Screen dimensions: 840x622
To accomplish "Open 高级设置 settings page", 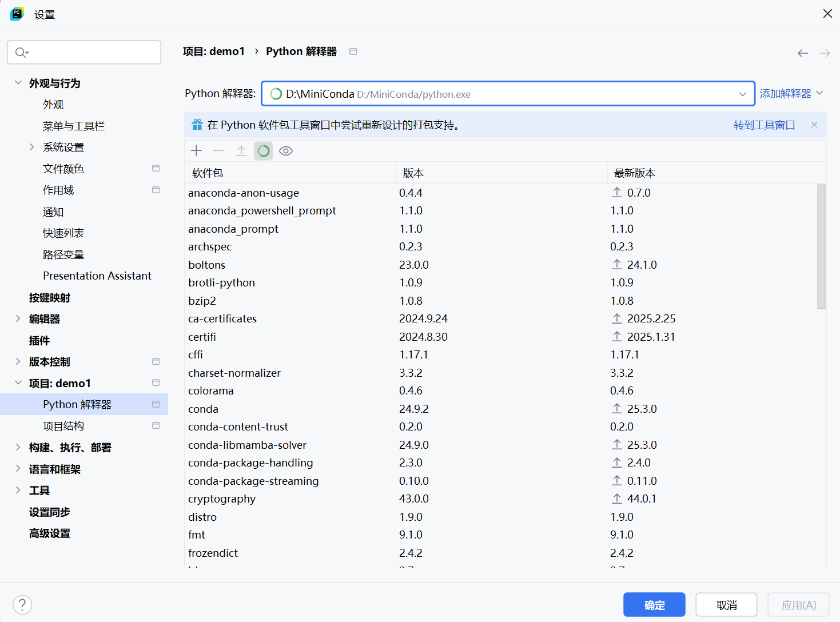I will point(50,533).
